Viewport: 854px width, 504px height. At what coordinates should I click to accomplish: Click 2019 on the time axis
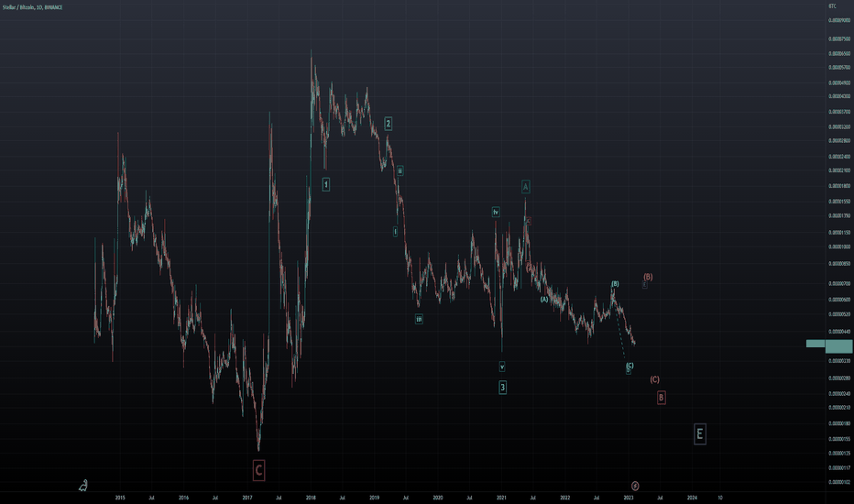click(x=374, y=498)
